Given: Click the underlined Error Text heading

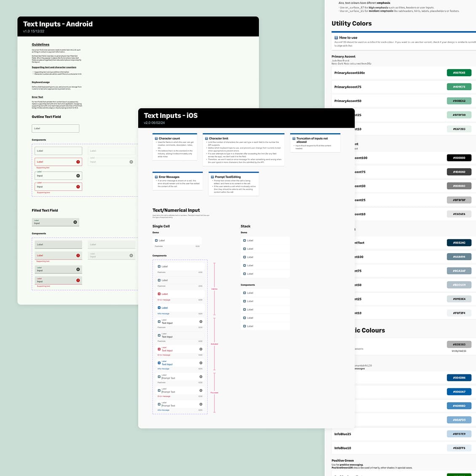Looking at the screenshot, I should point(37,97).
